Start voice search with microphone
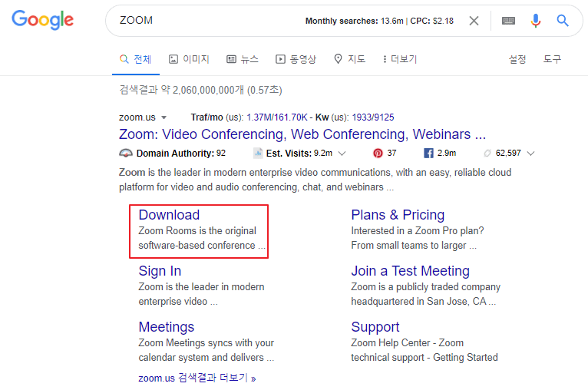The height and width of the screenshot is (390, 588). pyautogui.click(x=536, y=21)
